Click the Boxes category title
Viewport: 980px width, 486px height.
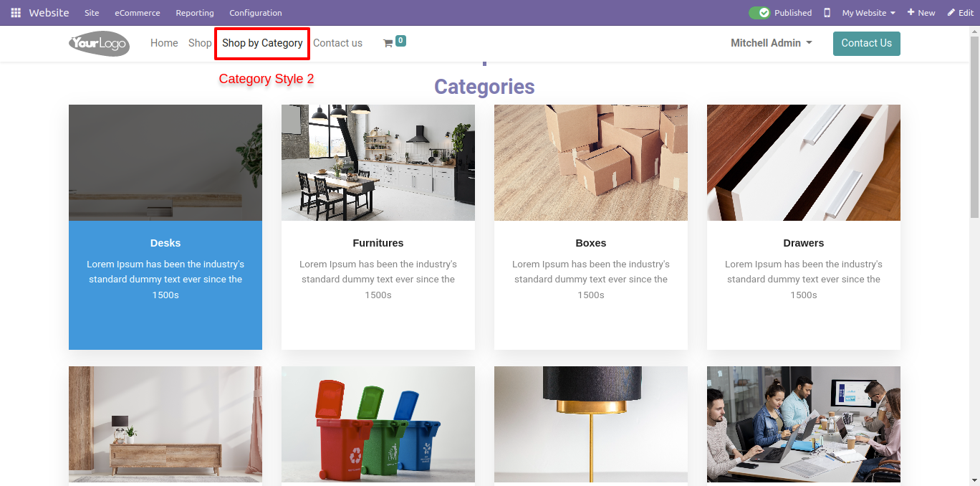coord(591,243)
